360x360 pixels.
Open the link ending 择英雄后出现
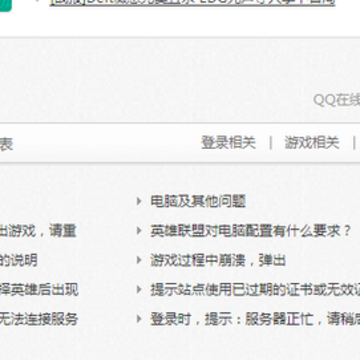click(x=39, y=290)
